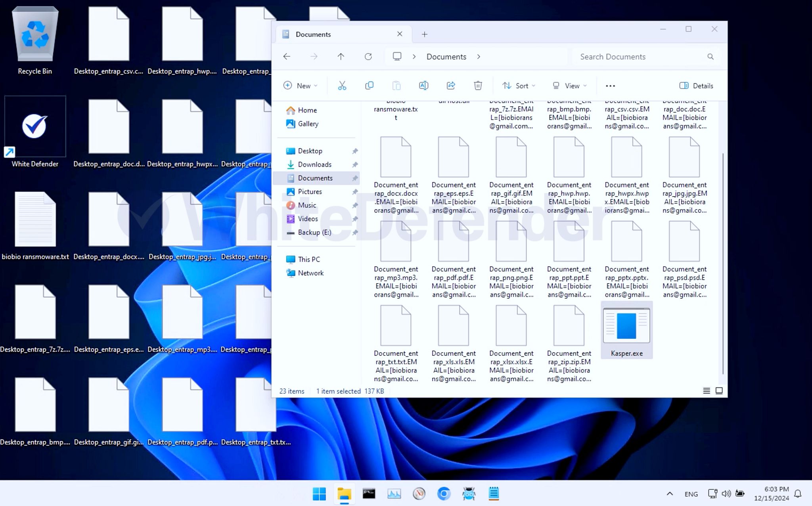Viewport: 812px width, 506px height.
Task: Click the search magnifier icon
Action: pos(710,57)
